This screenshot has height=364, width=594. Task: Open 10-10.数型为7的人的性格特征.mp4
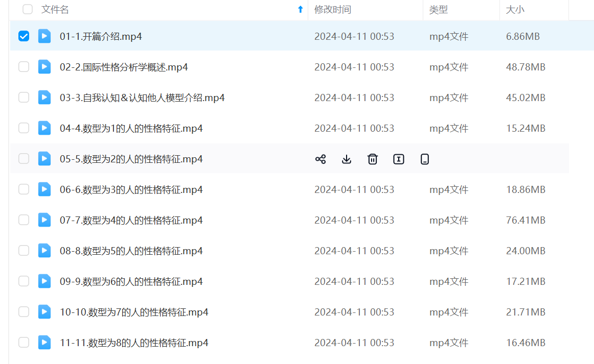tap(134, 312)
